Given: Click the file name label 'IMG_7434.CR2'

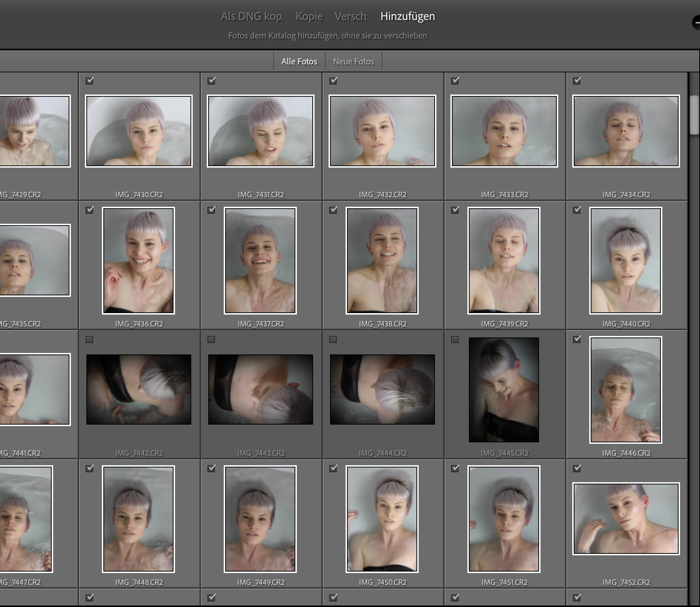Looking at the screenshot, I should click(x=626, y=195).
